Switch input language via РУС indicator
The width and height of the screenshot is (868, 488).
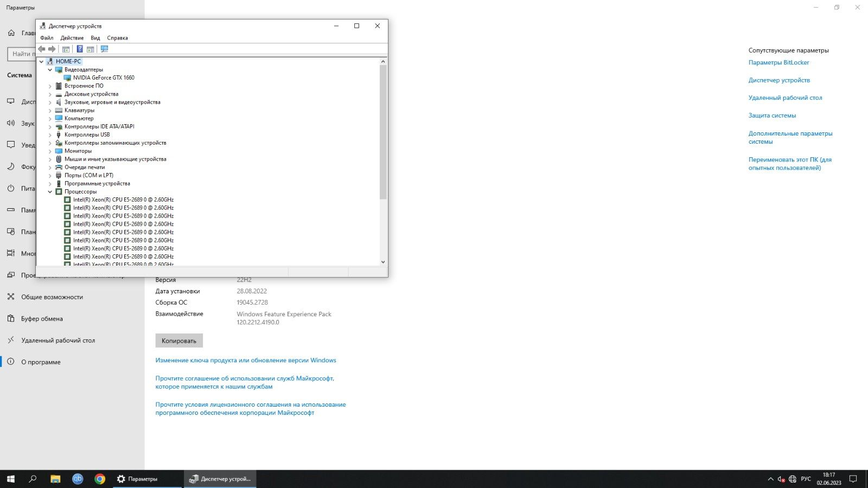(x=806, y=479)
